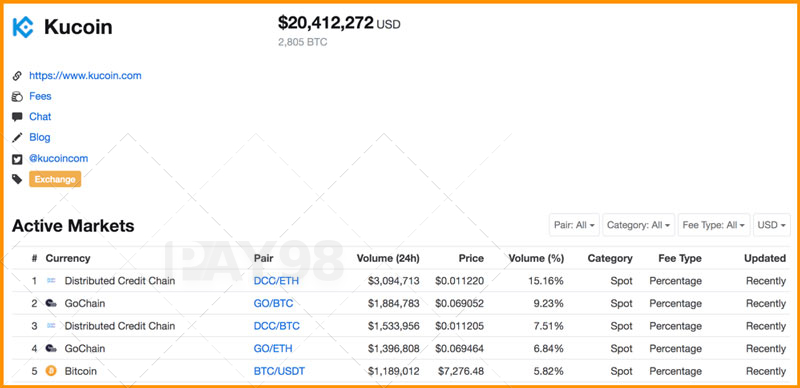Sort by the Category column header
Viewport: 800px width, 388px height.
610,258
